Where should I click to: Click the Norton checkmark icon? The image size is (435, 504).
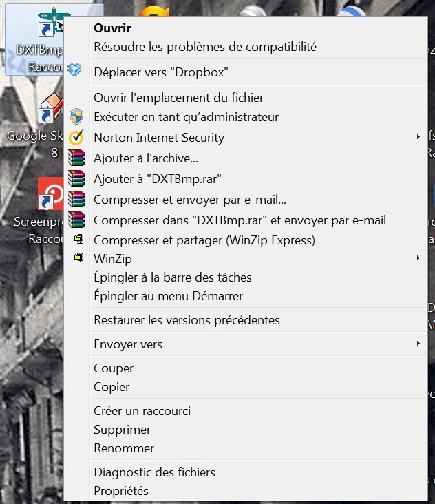pos(76,137)
